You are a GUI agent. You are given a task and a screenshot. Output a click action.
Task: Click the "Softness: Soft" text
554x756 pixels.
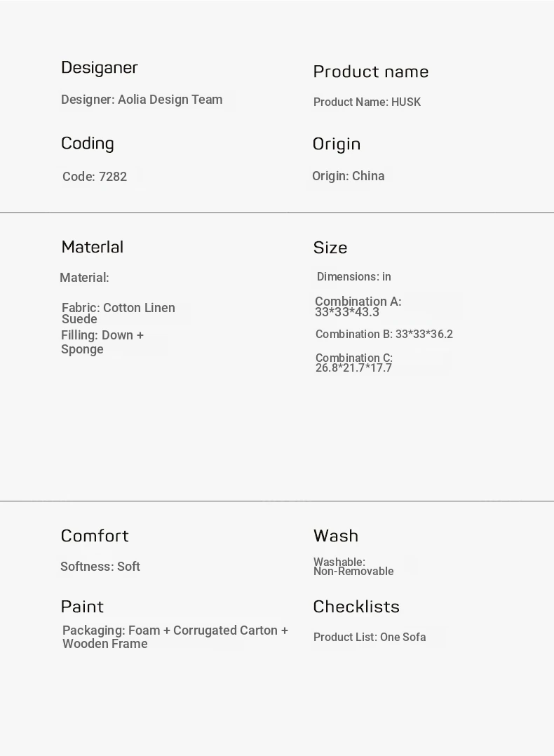[x=100, y=567]
